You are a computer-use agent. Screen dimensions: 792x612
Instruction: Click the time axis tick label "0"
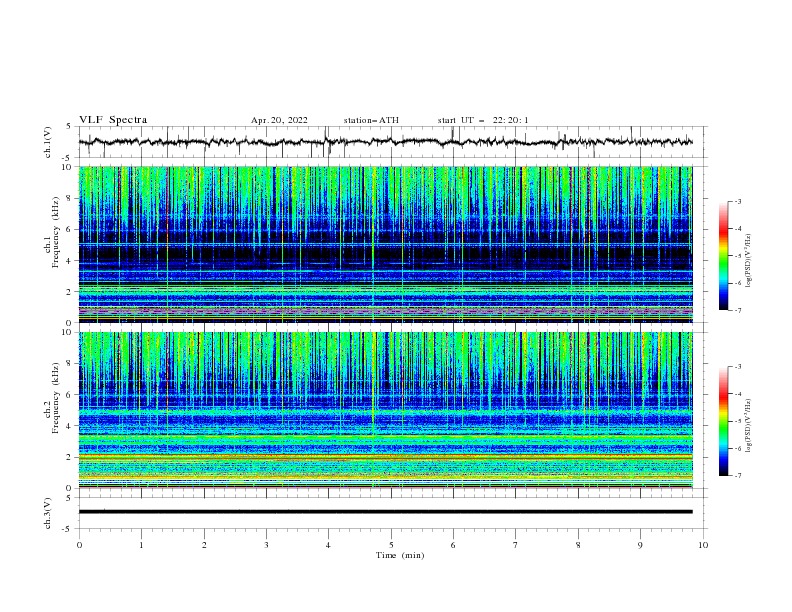point(79,545)
